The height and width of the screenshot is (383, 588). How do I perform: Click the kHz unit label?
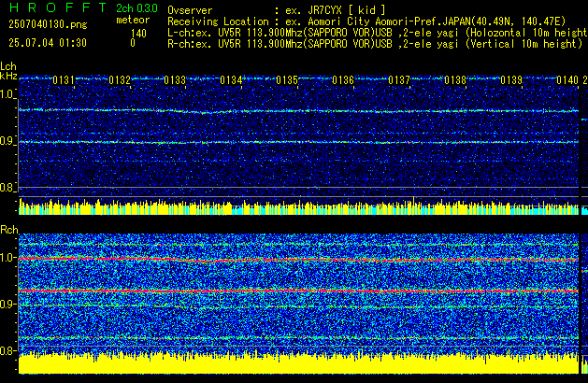(8, 76)
